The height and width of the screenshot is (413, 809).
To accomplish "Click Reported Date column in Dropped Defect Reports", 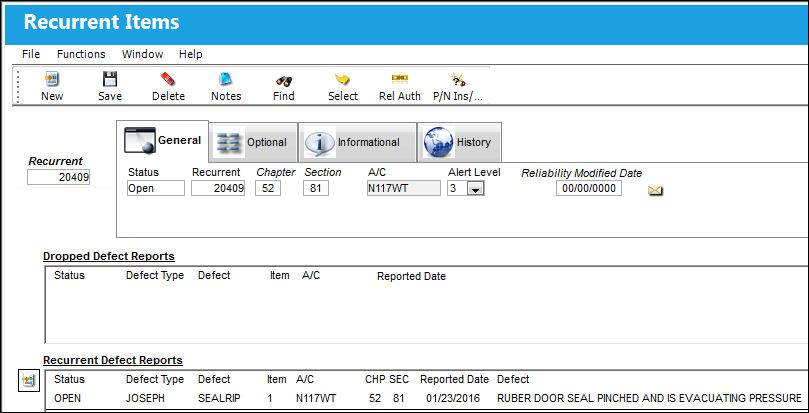I will click(x=411, y=276).
